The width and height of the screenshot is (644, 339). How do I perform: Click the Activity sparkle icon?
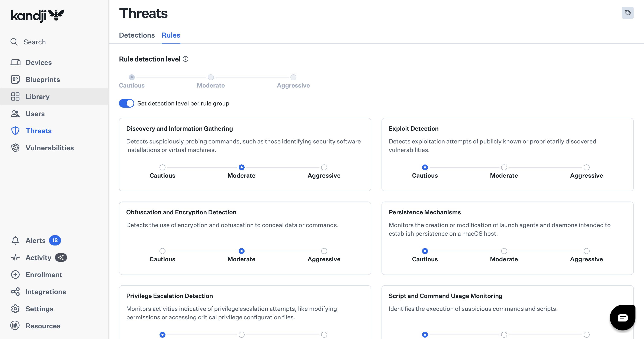point(61,257)
